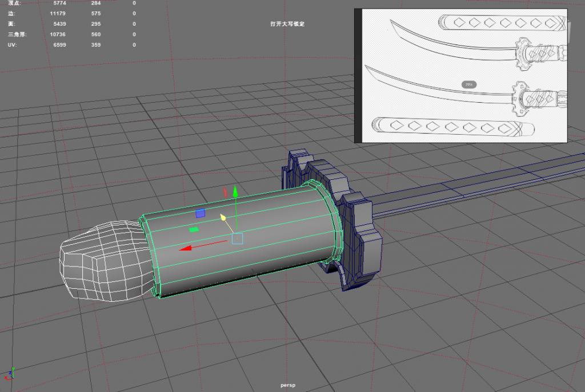Click the selected edge value 575
This screenshot has height=392, width=585.
tap(96, 14)
